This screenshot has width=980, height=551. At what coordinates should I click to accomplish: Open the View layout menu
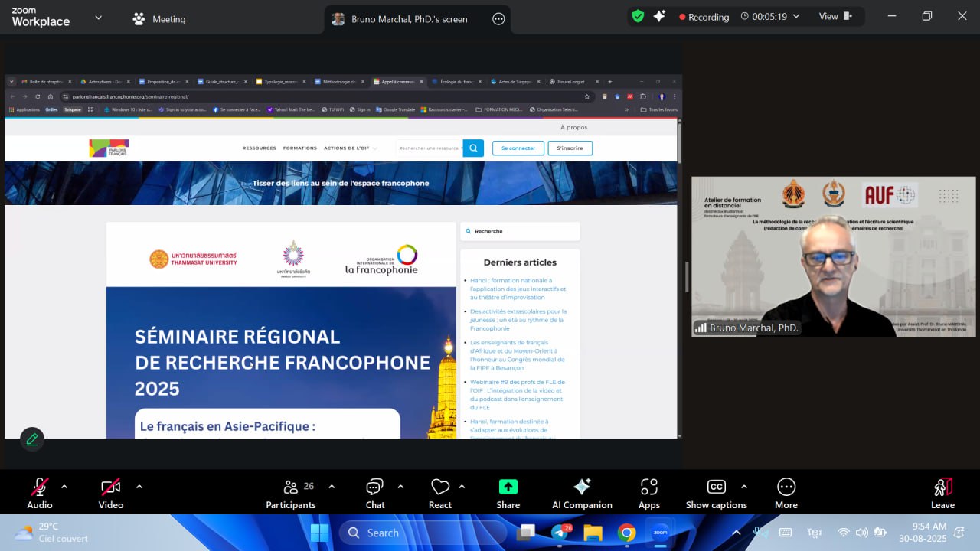(835, 16)
